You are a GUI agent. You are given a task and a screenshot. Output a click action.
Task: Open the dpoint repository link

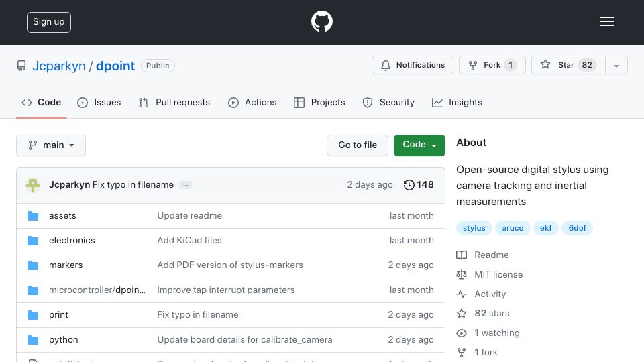click(115, 66)
